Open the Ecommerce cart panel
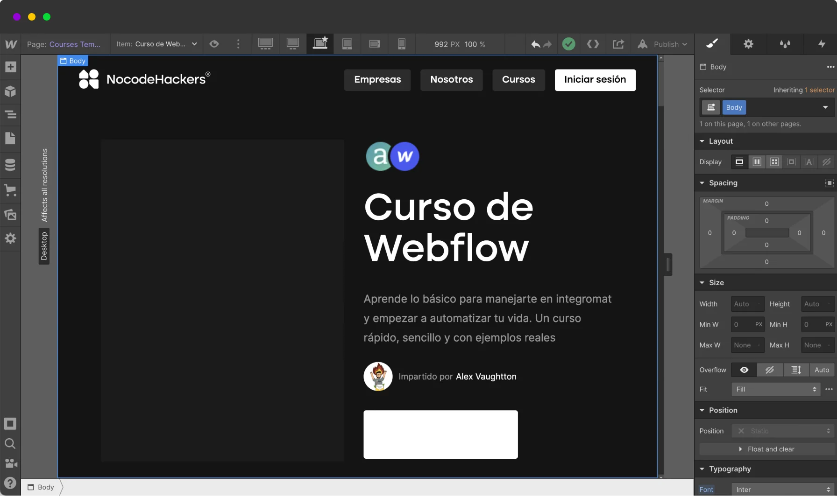The width and height of the screenshot is (837, 504). coord(10,190)
